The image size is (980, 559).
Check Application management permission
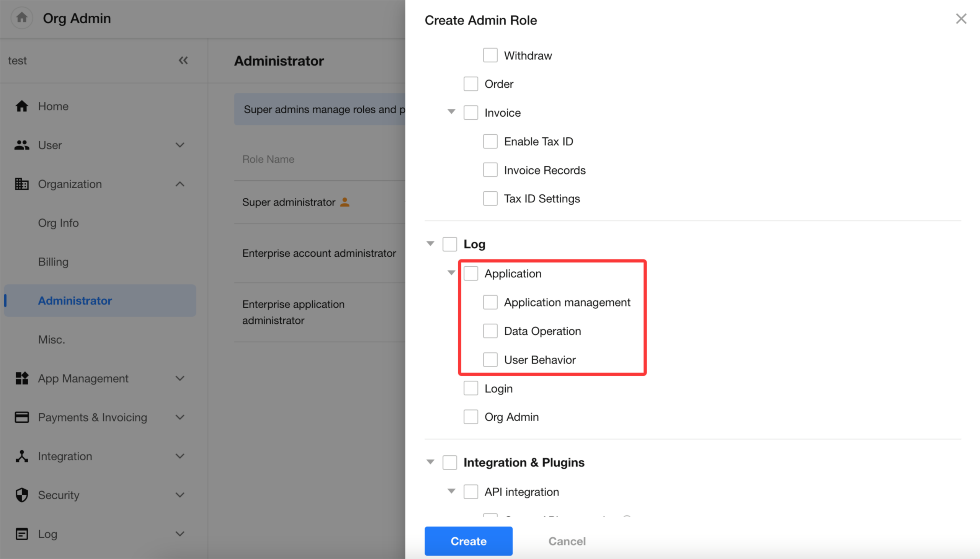pos(490,302)
